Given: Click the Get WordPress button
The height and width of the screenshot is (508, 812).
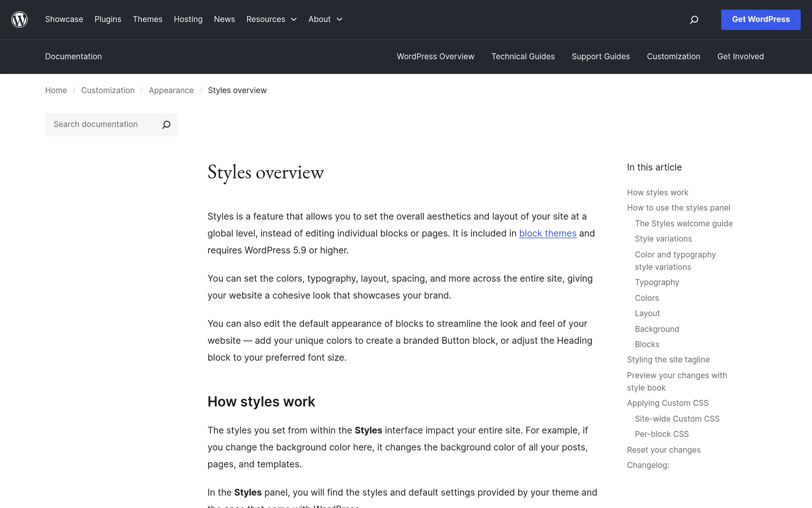Looking at the screenshot, I should 761,19.
